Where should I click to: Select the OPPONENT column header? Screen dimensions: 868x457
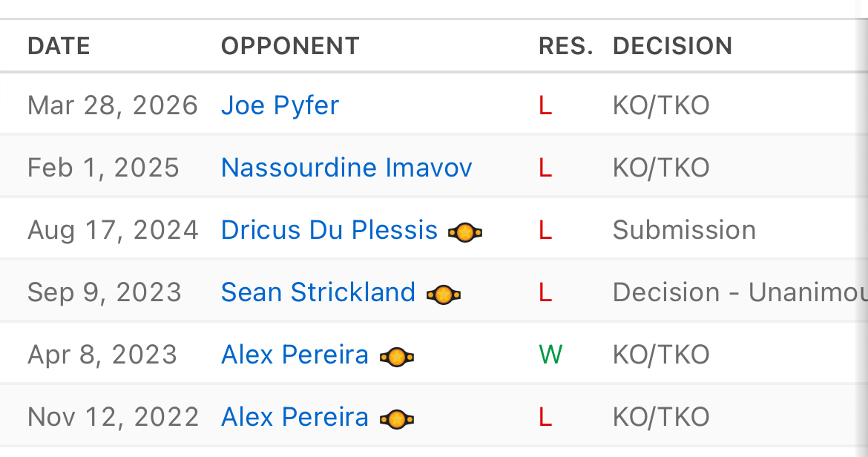coord(291,46)
